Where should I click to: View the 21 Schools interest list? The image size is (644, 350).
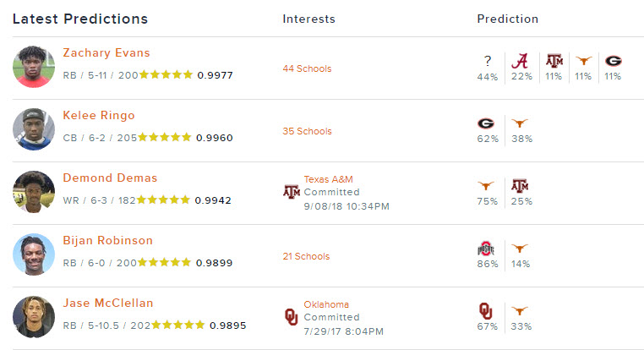306,256
